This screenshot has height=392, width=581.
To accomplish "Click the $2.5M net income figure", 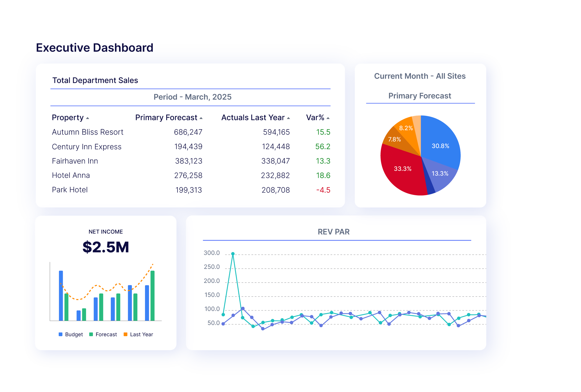I will [105, 247].
